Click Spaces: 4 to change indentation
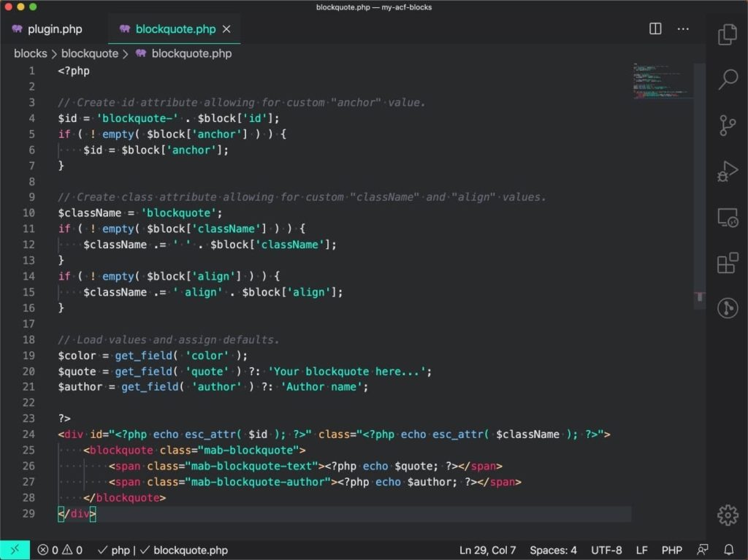 click(x=553, y=550)
